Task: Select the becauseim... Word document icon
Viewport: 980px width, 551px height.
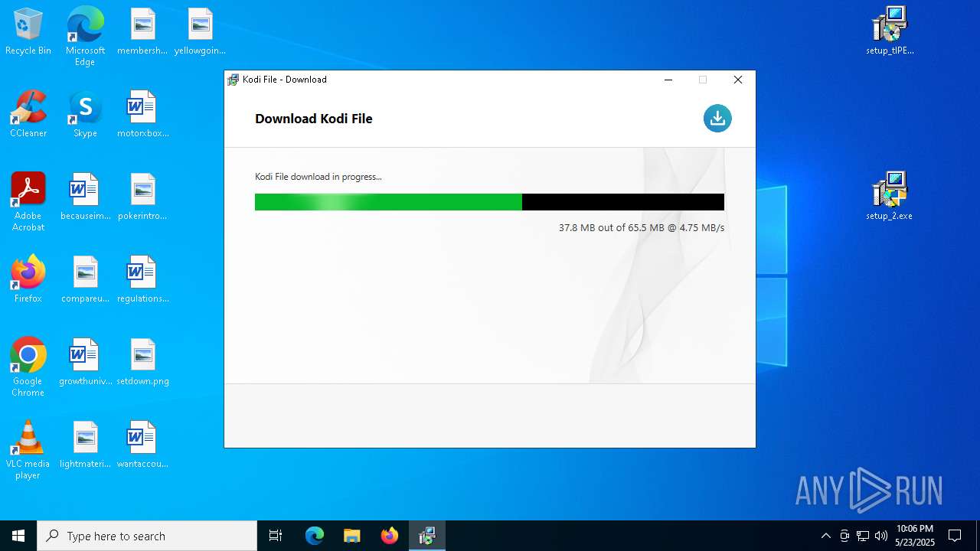Action: (85, 197)
